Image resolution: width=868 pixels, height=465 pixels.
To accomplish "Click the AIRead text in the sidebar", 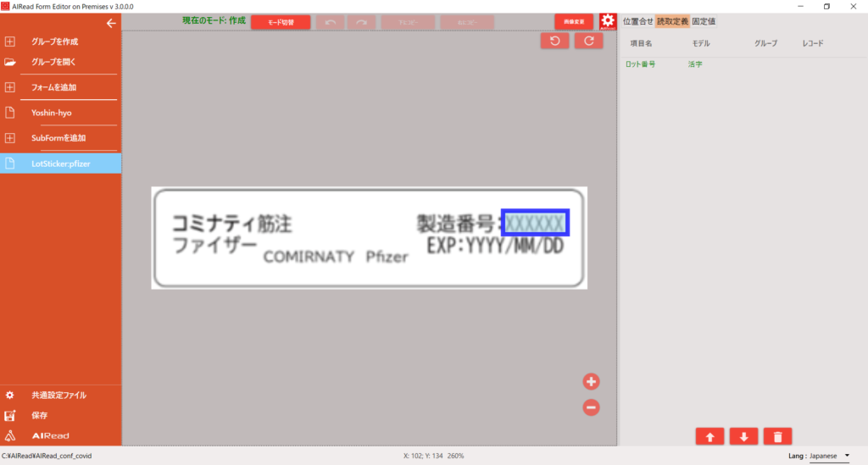I will [x=50, y=435].
